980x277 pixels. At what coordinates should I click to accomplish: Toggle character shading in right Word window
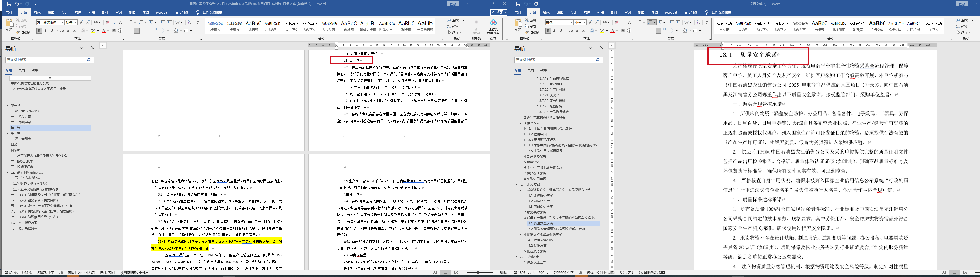(623, 31)
